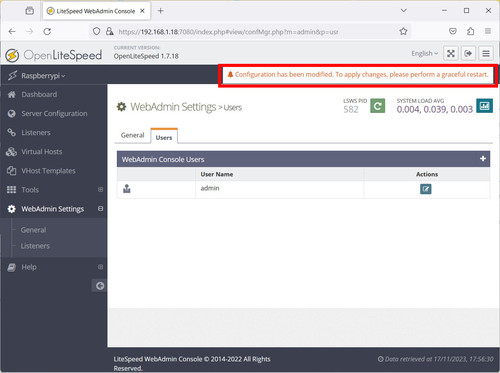Screen dimensions: 500x373
Task: Reload the page in browser
Action: [47, 31]
